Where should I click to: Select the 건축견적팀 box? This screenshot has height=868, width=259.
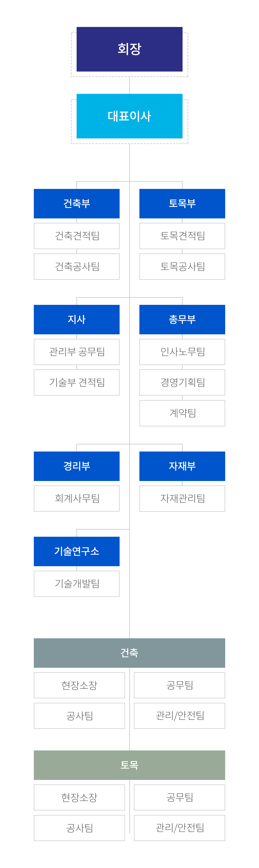(77, 236)
